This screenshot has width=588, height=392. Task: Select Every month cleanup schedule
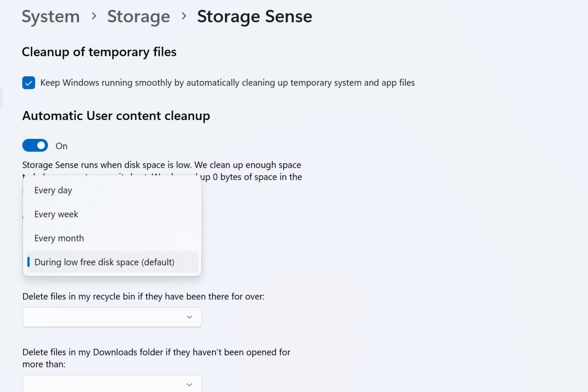[59, 238]
